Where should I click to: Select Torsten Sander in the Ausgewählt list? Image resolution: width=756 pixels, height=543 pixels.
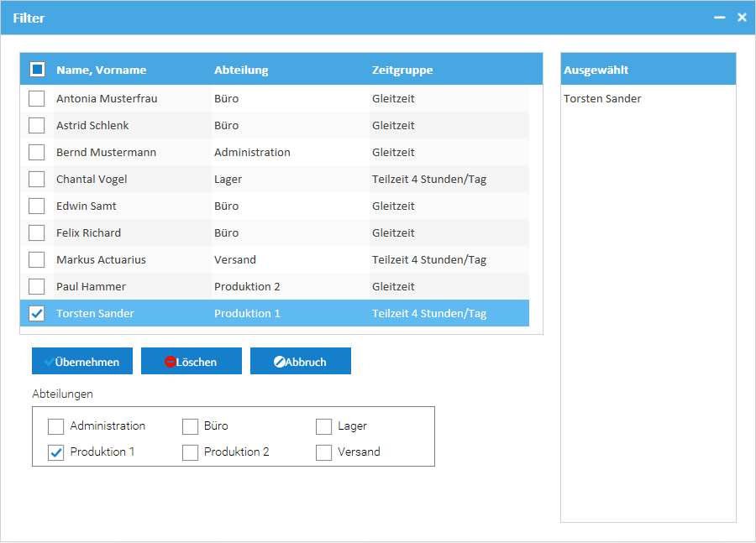pyautogui.click(x=602, y=99)
